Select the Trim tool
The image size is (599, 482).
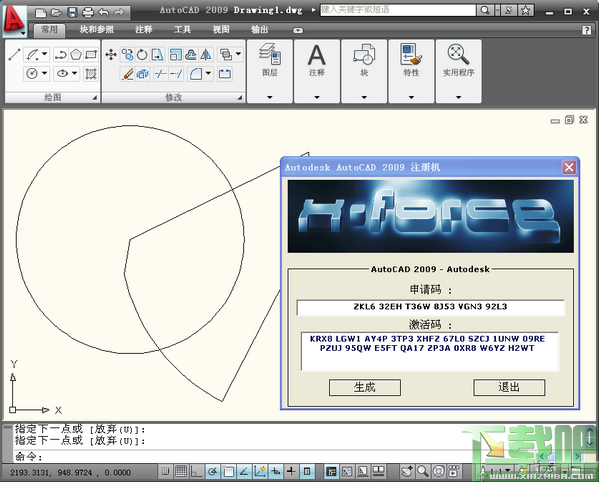pyautogui.click(x=161, y=73)
